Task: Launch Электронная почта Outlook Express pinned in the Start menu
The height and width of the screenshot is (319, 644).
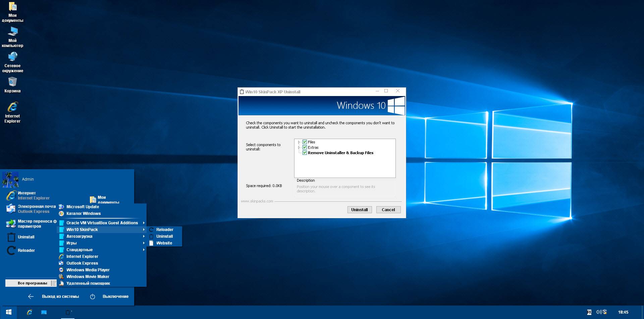Action: [31, 209]
